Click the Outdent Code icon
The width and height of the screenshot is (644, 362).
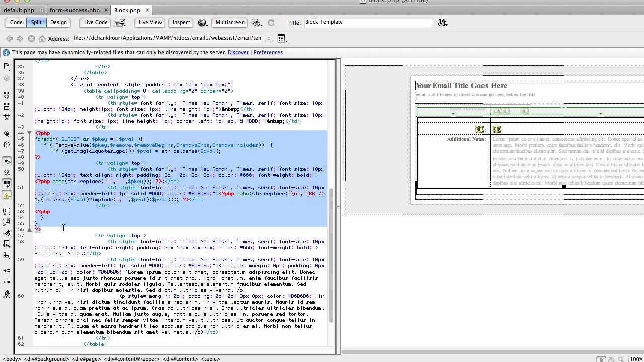7,283
